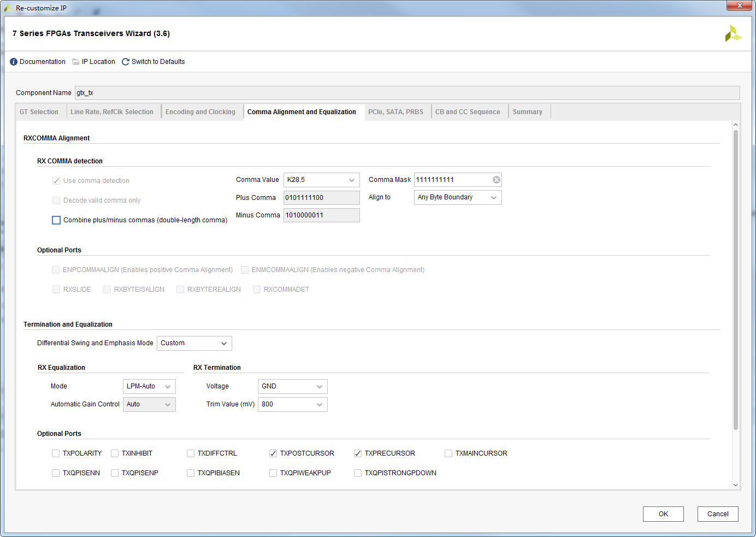Check the TXQPISENP port
Screen dimensions: 756x537
(115, 473)
